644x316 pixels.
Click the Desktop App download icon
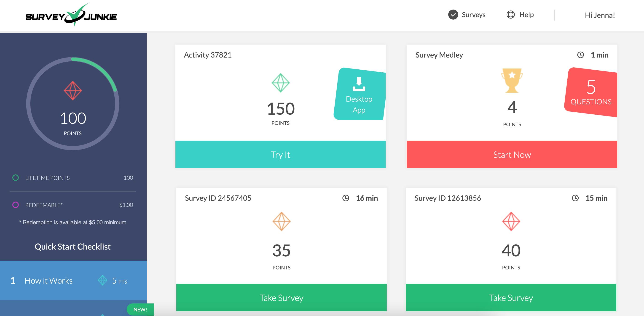[x=359, y=84]
